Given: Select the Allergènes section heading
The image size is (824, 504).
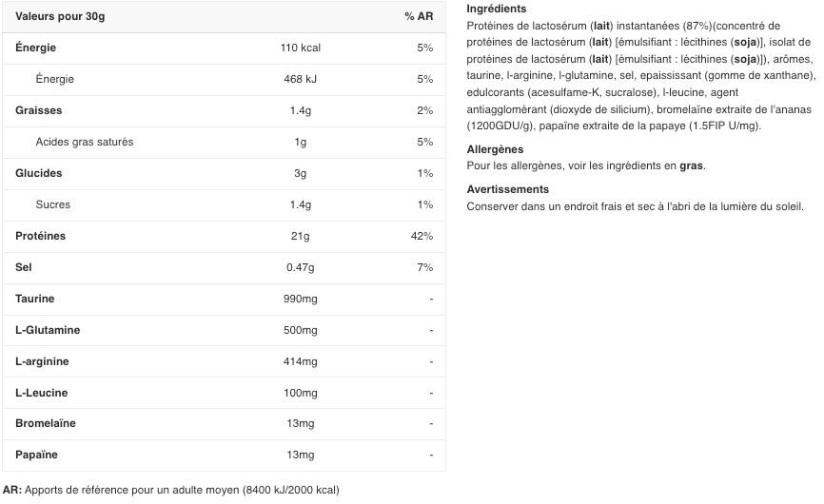Looking at the screenshot, I should coord(495,149).
